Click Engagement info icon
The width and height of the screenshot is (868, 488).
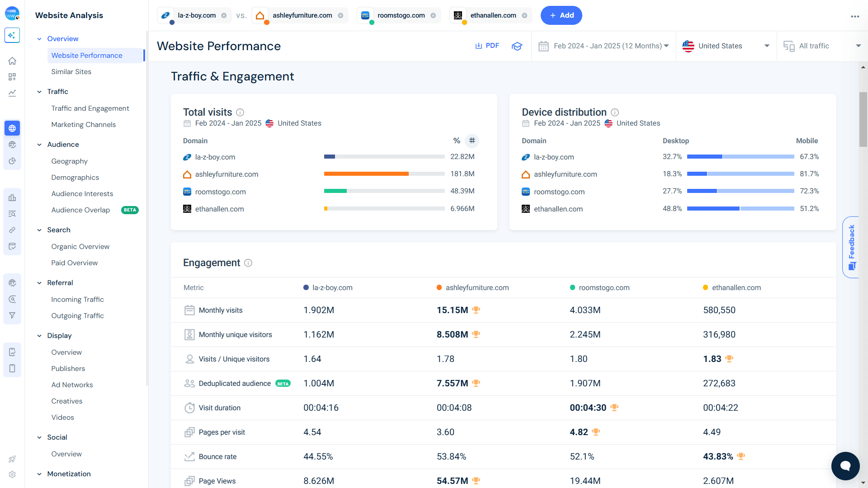[248, 263]
